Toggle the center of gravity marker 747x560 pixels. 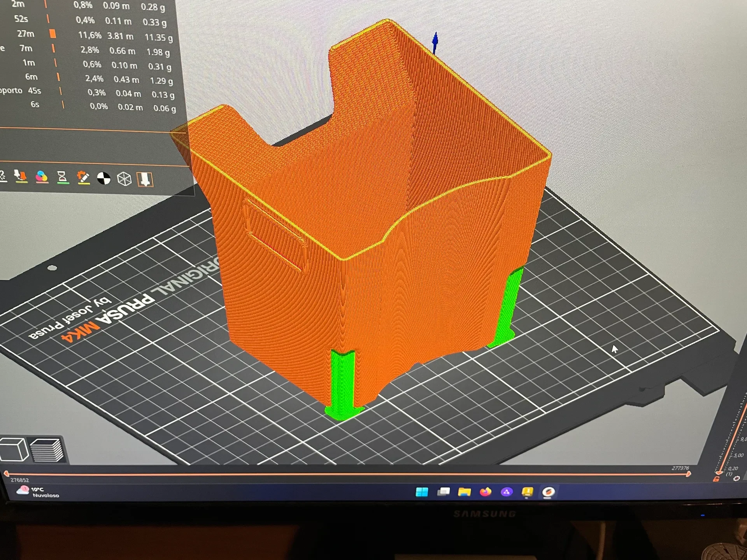[x=103, y=178]
